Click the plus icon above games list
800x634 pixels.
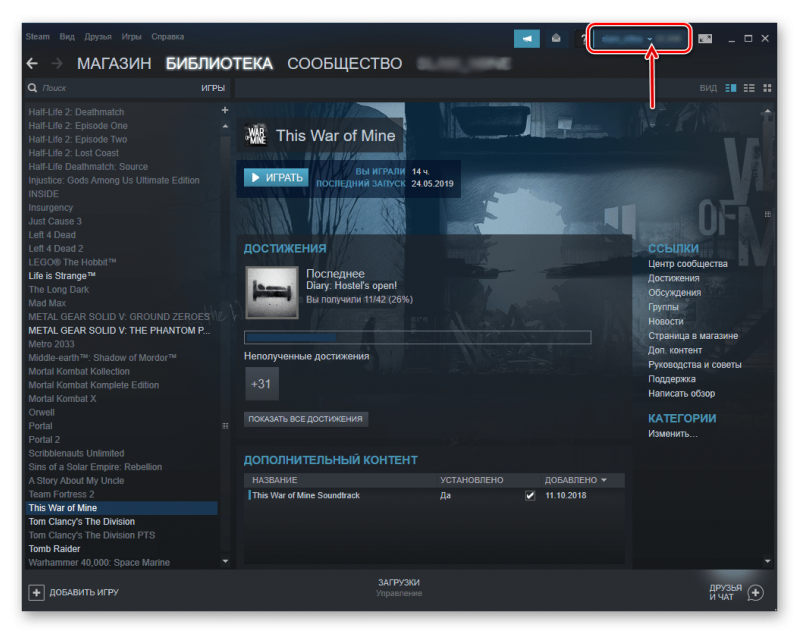pyautogui.click(x=225, y=110)
